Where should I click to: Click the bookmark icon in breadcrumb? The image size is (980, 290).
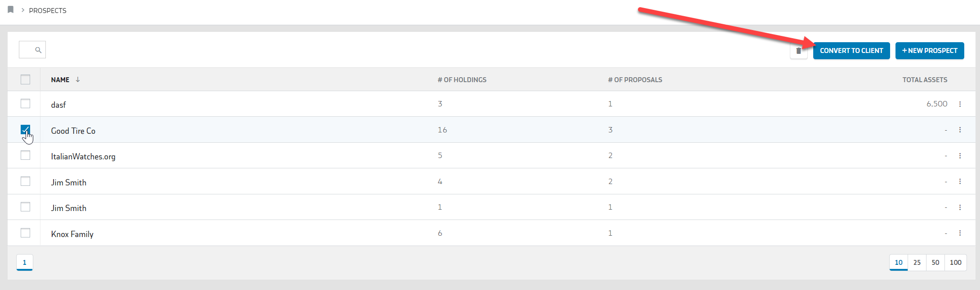tap(11, 10)
